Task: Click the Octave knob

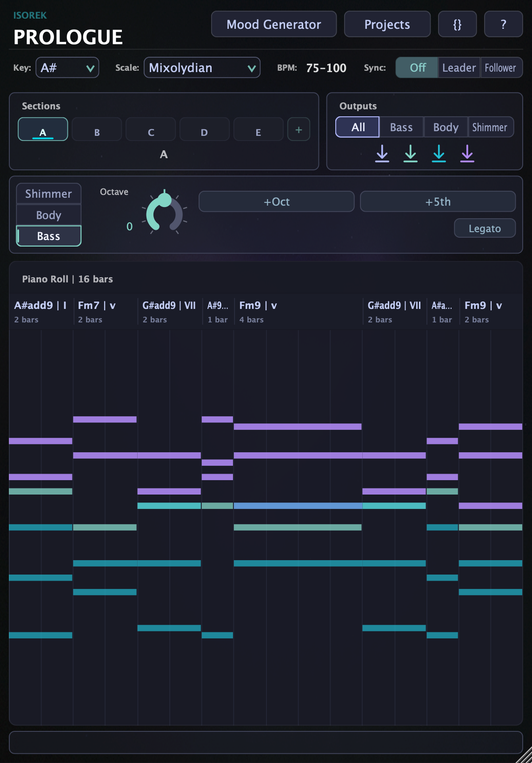Action: pyautogui.click(x=164, y=213)
